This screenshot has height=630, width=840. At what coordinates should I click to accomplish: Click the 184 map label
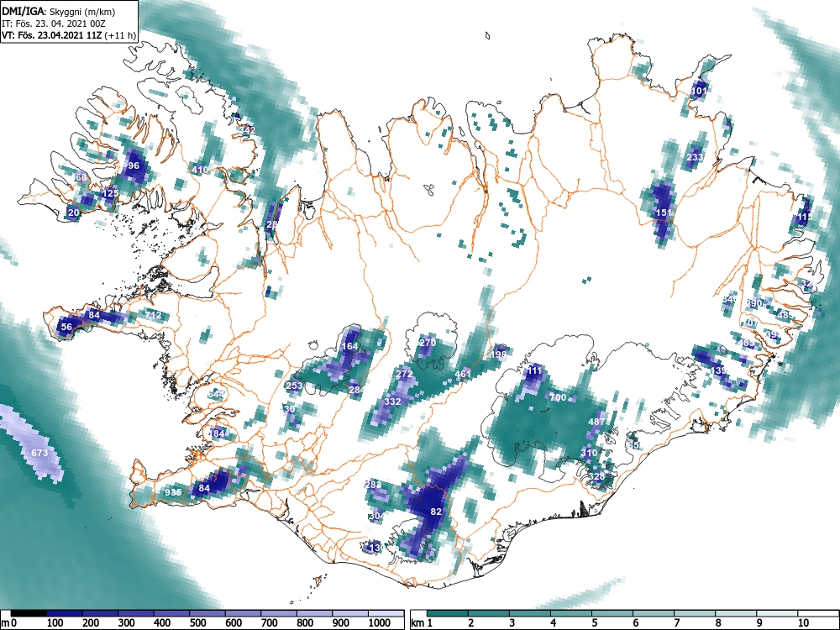[217, 433]
